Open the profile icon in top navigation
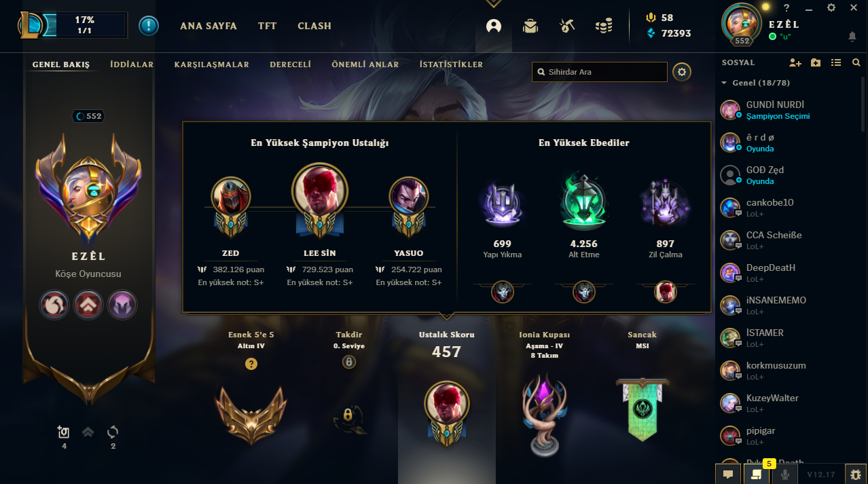The width and height of the screenshot is (868, 484). pyautogui.click(x=494, y=26)
